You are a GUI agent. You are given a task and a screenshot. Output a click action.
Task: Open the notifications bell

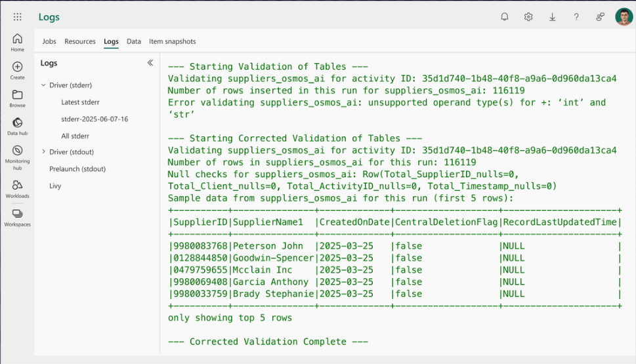[x=505, y=17]
